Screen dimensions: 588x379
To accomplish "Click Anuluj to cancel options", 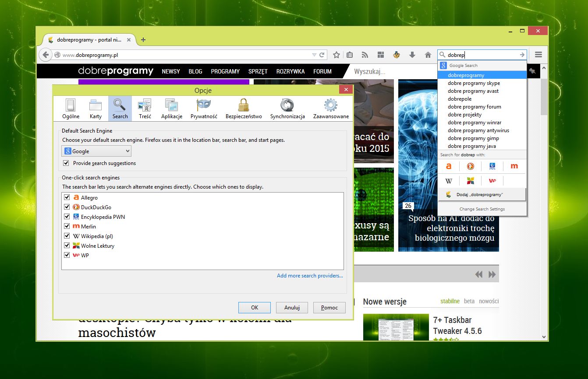I will pos(292,308).
